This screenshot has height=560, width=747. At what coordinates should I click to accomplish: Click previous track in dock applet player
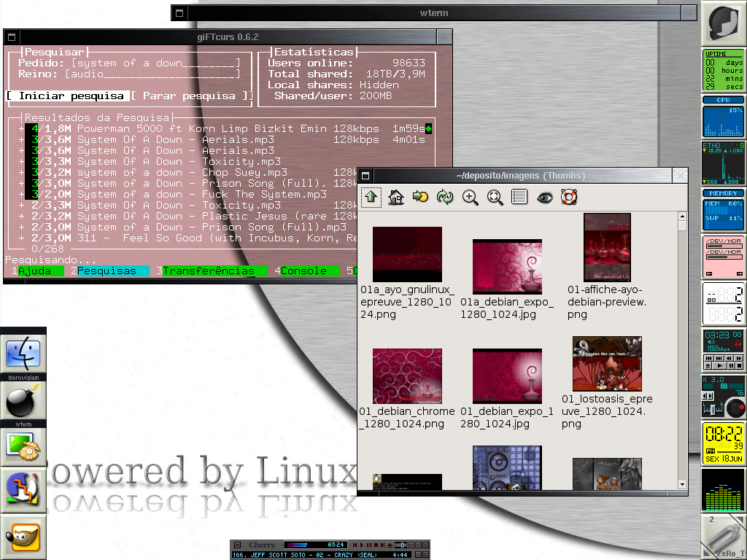[709, 358]
